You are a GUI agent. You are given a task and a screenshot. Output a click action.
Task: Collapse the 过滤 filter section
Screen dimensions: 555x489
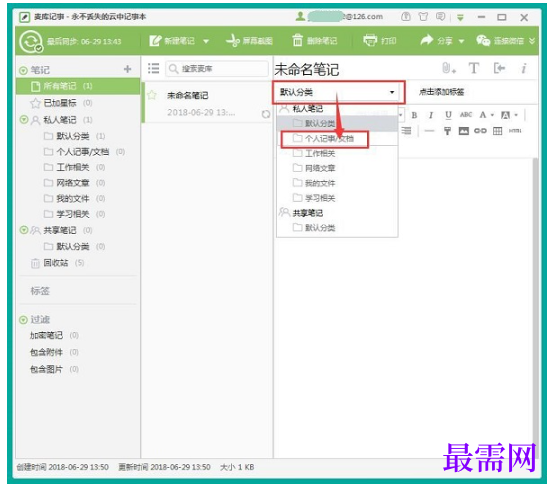[23, 320]
